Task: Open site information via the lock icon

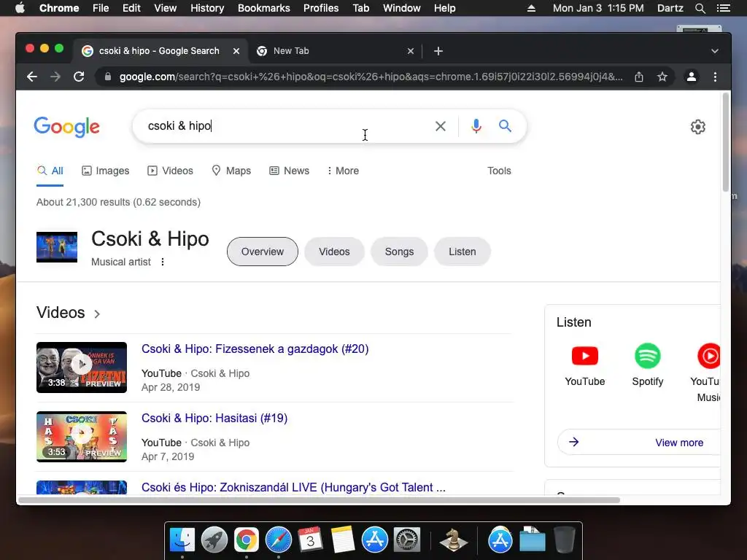Action: pyautogui.click(x=108, y=77)
